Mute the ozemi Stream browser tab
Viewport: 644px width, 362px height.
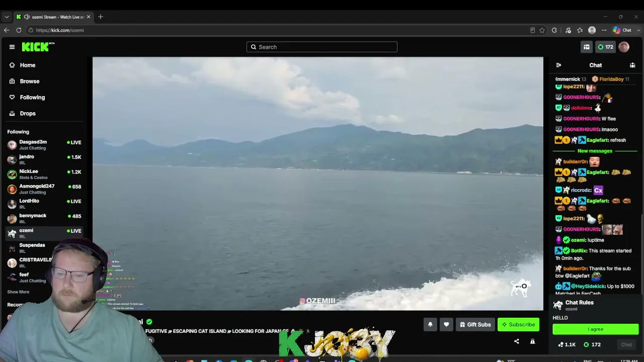click(27, 17)
